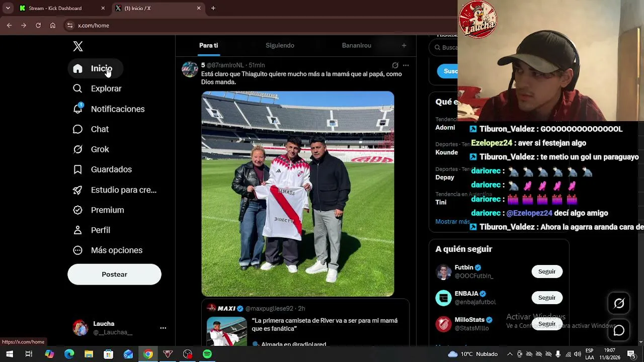Open Notificaciones from the sidebar
644x362 pixels.
coord(109,109)
